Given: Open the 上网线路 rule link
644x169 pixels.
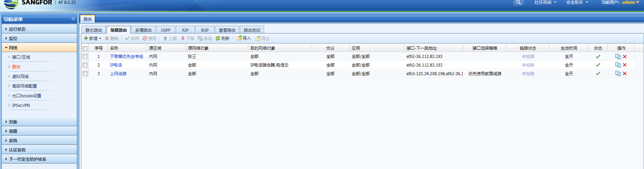Looking at the screenshot, I should (x=118, y=73).
